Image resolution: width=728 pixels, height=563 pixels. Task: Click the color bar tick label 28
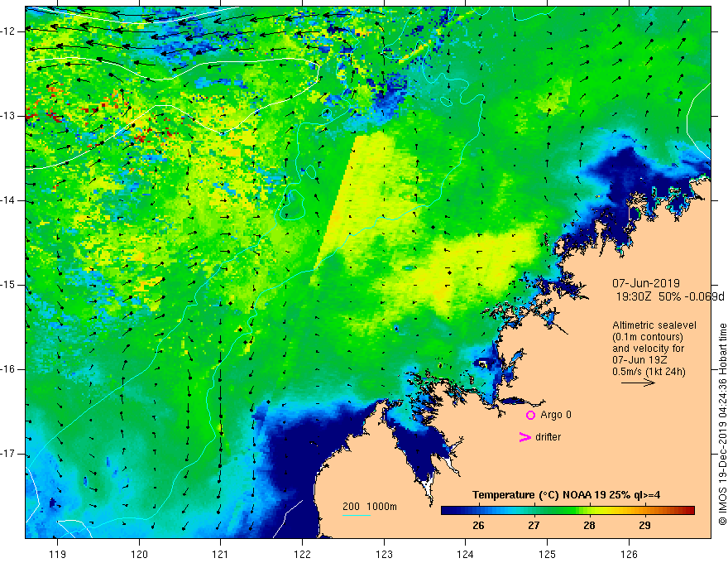589,526
